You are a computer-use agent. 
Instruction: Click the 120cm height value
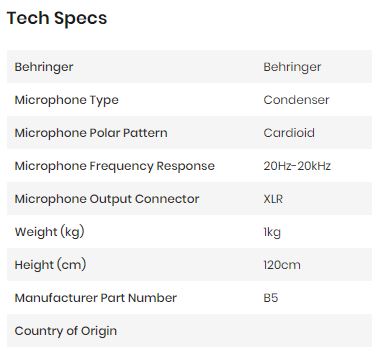coord(282,265)
